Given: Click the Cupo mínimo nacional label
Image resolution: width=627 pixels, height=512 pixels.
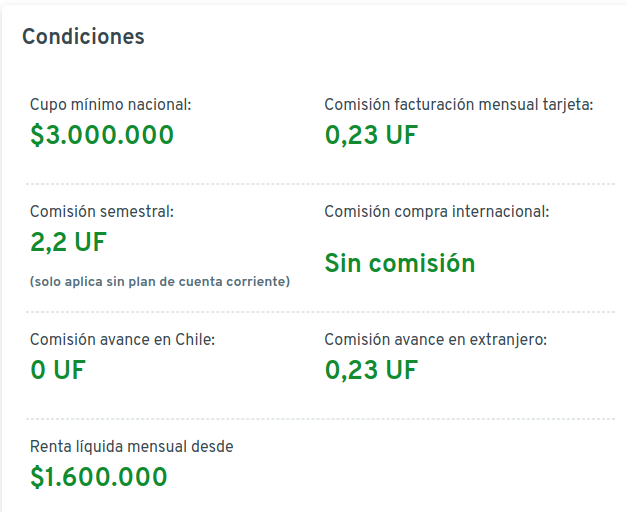Looking at the screenshot, I should [x=110, y=105].
